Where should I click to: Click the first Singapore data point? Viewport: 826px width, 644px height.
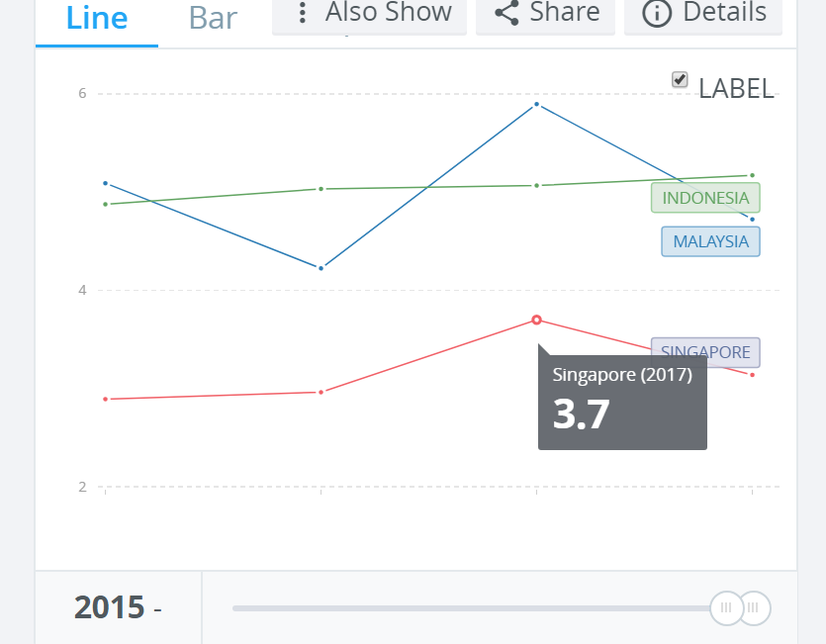[106, 399]
